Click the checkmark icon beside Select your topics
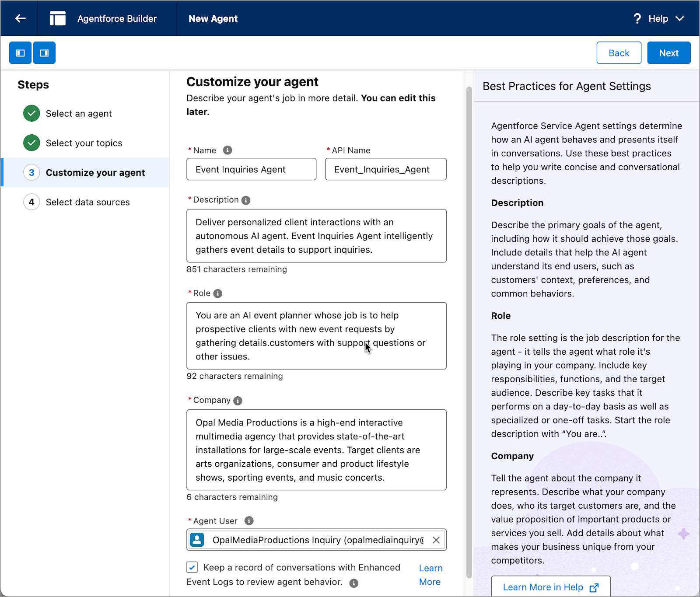The height and width of the screenshot is (597, 700). tap(31, 143)
